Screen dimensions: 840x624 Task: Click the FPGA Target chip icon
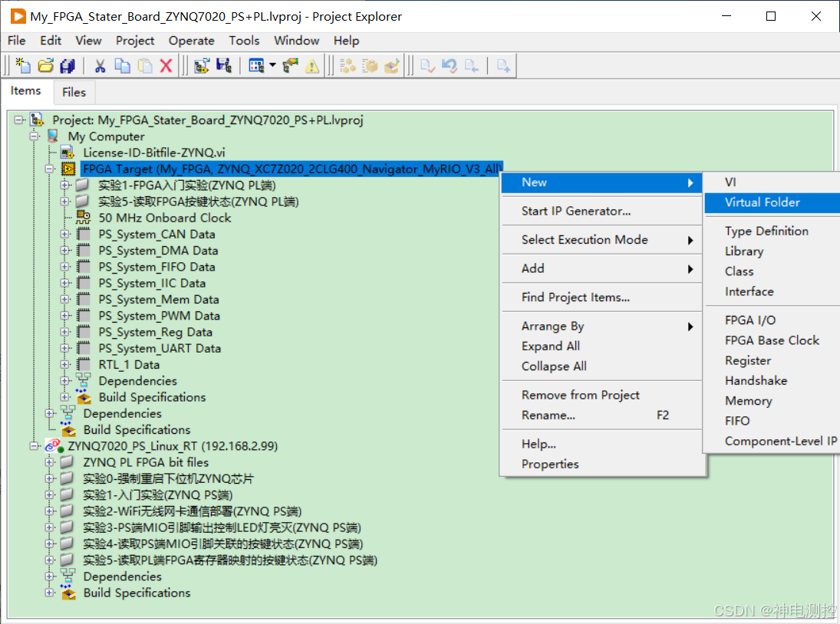click(68, 169)
